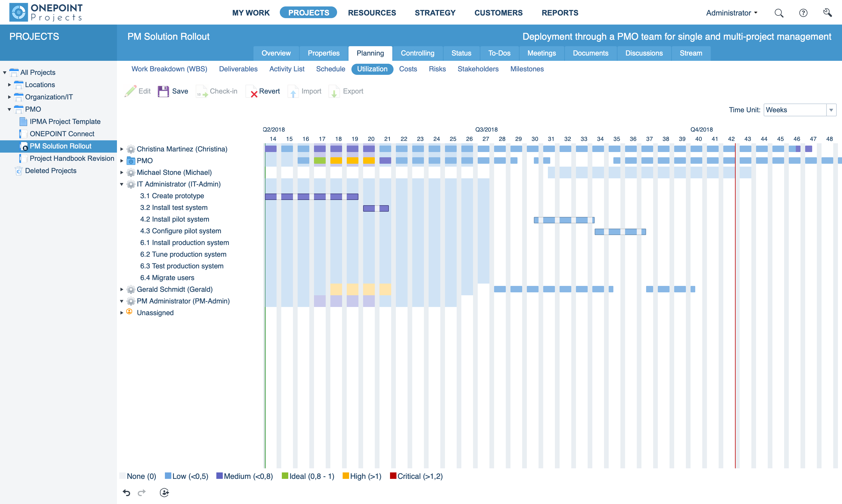The image size is (842, 504).
Task: Collapse the All Projects tree node
Action: tap(5, 72)
